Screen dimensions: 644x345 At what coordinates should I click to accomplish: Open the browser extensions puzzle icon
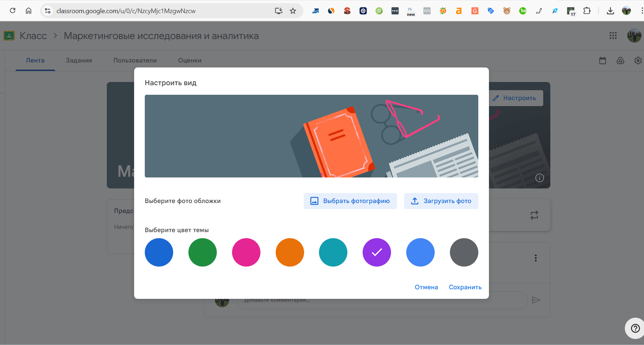pyautogui.click(x=587, y=11)
